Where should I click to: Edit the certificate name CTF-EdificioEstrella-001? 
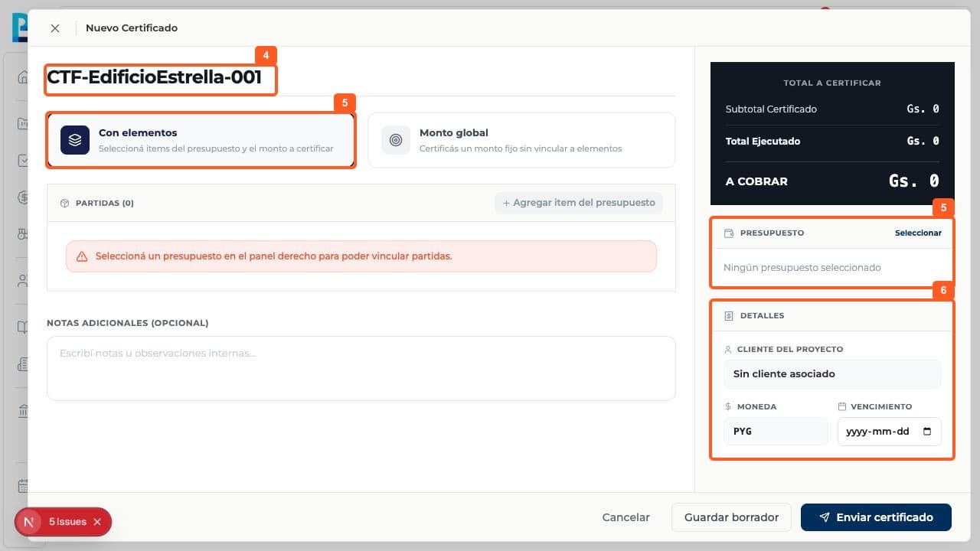pos(155,77)
